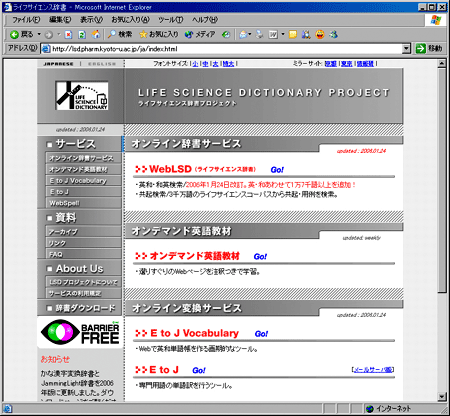Click the BARRIER FREE banner image
This screenshot has width=450, height=416.
pyautogui.click(x=80, y=332)
